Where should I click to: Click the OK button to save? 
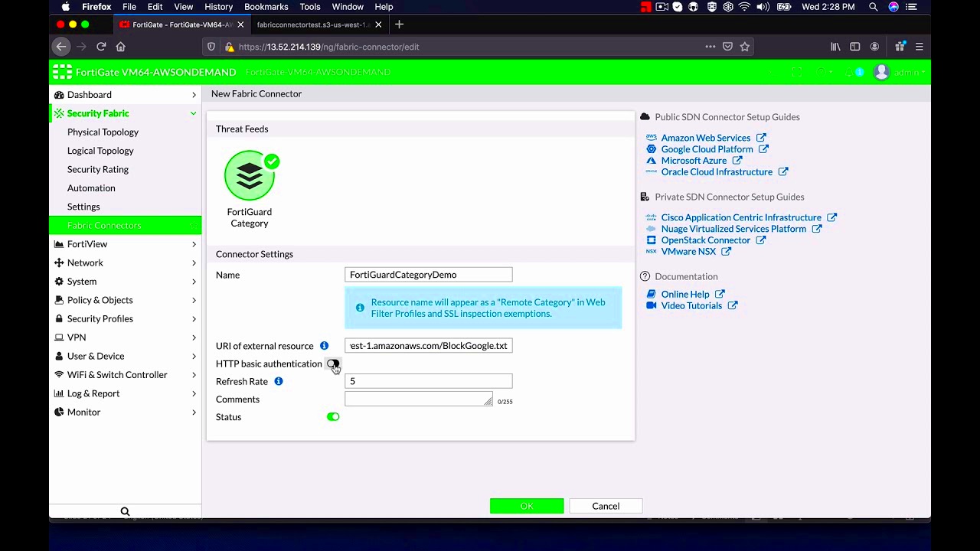click(x=526, y=506)
